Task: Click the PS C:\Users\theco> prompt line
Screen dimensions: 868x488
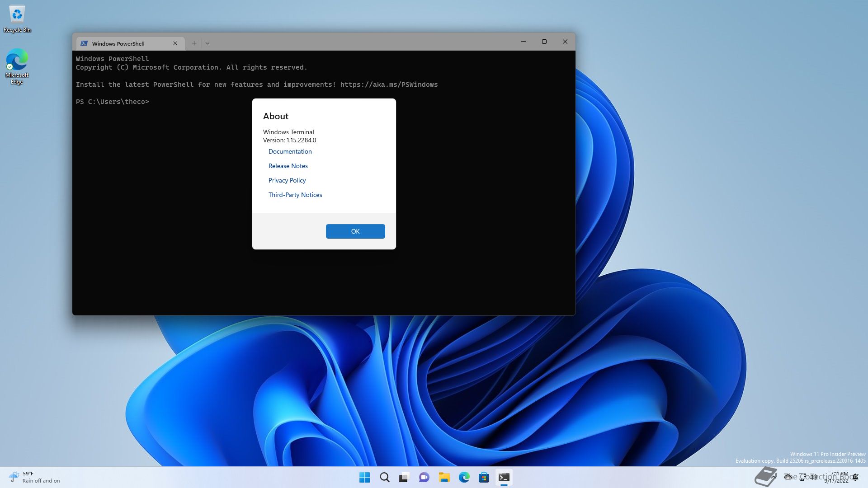Action: click(112, 102)
